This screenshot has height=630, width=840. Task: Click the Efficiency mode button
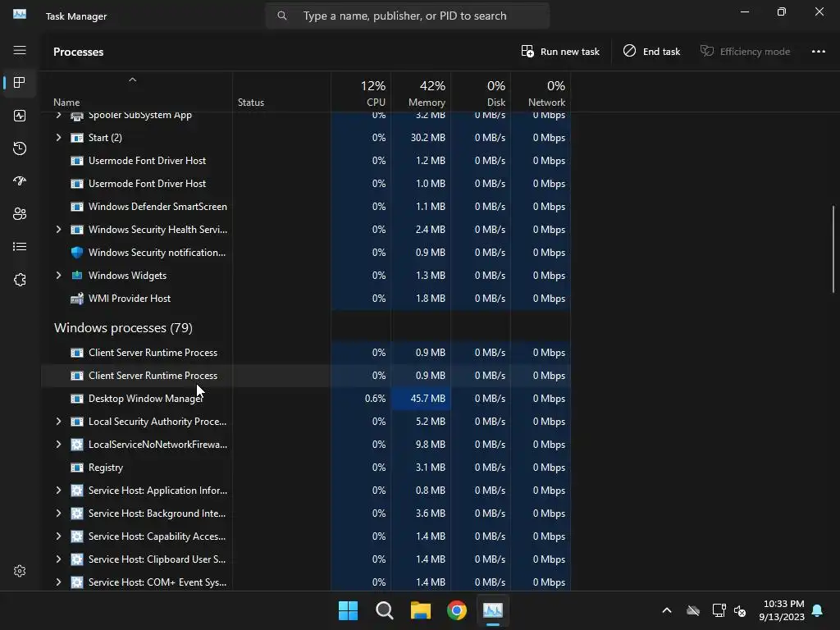745,52
